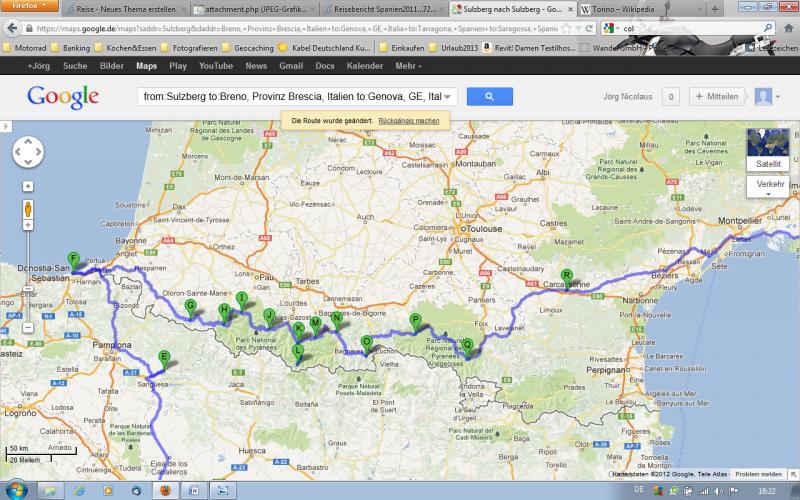Select route marker I
Viewport: 800px width, 500px height.
[242, 301]
